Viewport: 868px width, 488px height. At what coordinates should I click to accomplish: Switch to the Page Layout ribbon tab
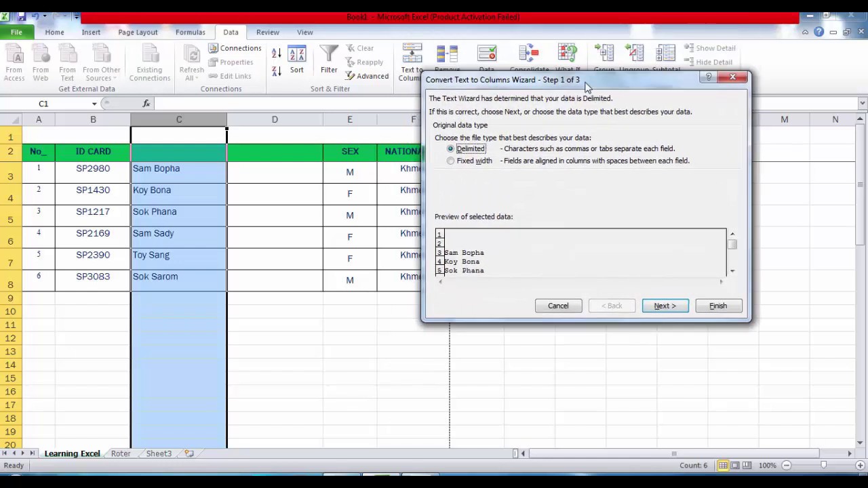138,32
